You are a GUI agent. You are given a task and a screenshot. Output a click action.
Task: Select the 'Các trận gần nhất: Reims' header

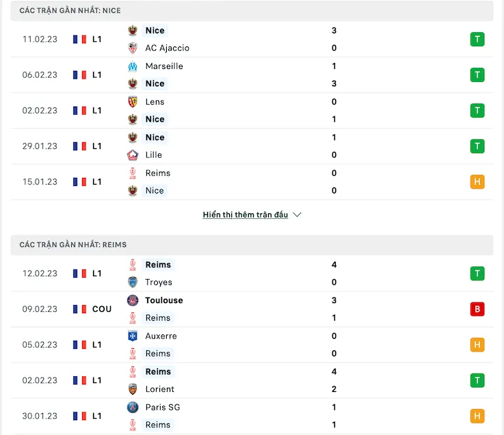click(73, 245)
